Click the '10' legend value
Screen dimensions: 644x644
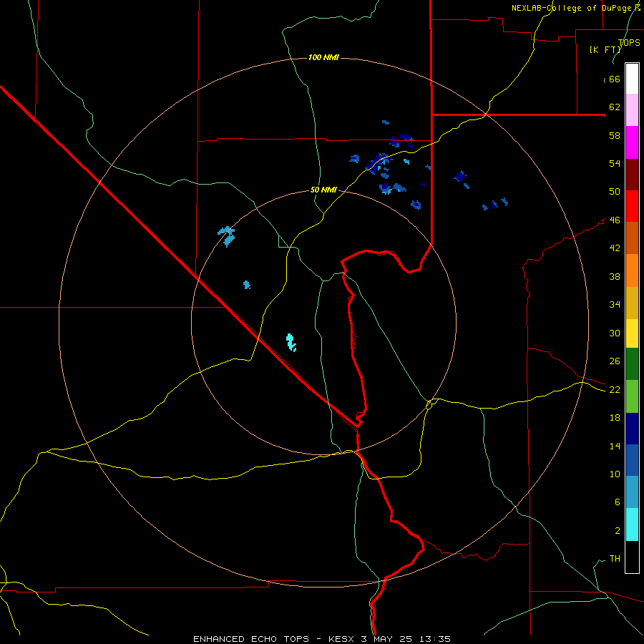click(615, 474)
